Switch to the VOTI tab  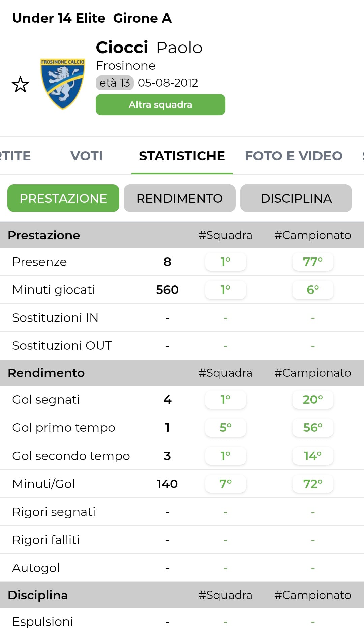pyautogui.click(x=87, y=156)
